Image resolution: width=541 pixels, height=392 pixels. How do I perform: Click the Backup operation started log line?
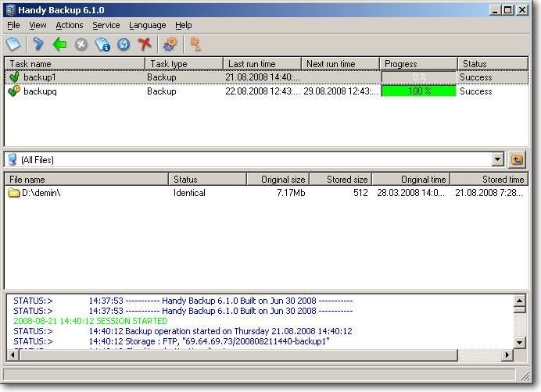point(183,331)
